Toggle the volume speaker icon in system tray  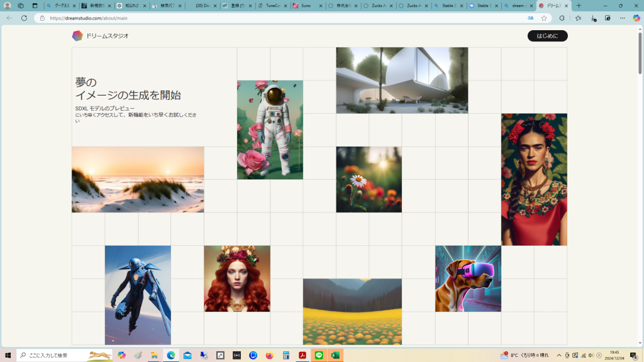[591, 355]
